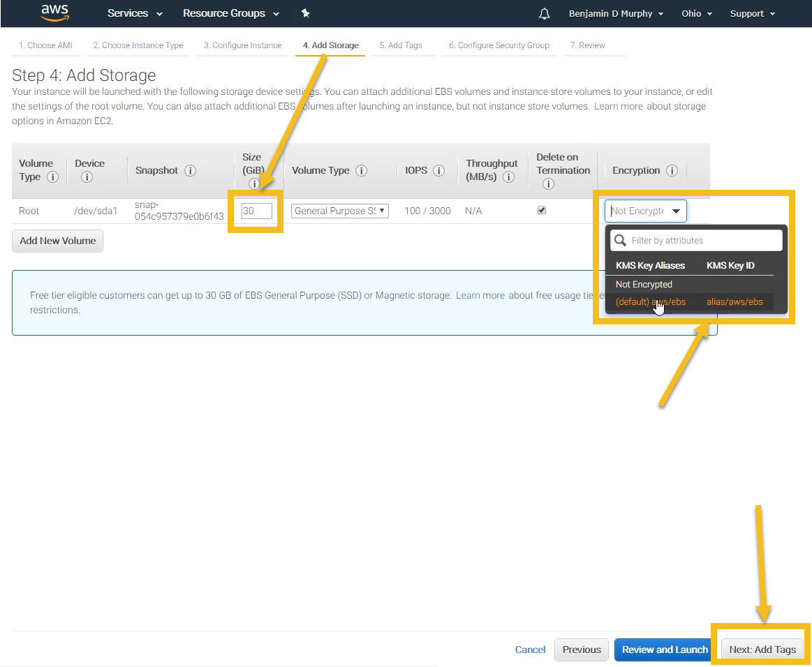Click the KMS Key Aliases column header
Image resolution: width=812 pixels, height=667 pixels.
point(650,265)
